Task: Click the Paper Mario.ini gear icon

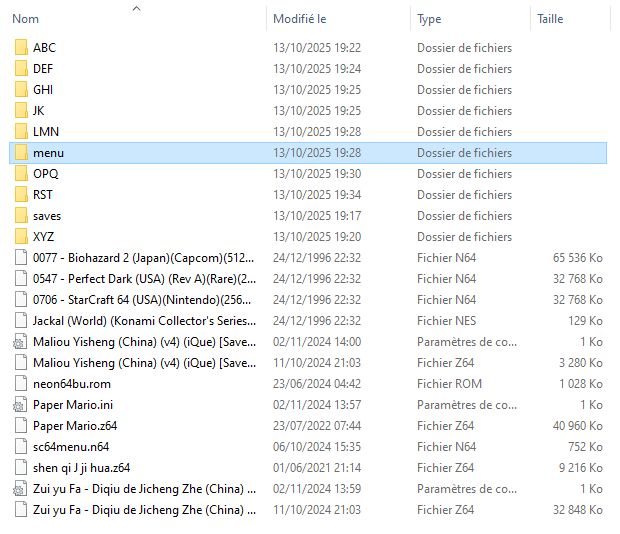Action: point(20,404)
